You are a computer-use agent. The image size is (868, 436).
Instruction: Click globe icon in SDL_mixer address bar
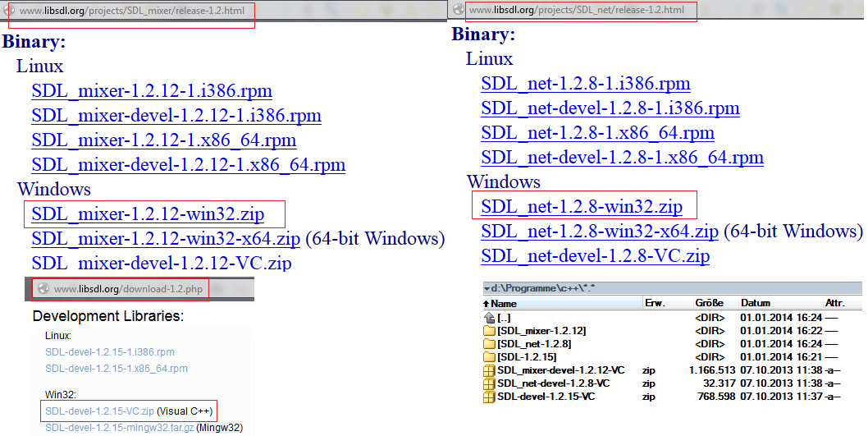[9, 11]
